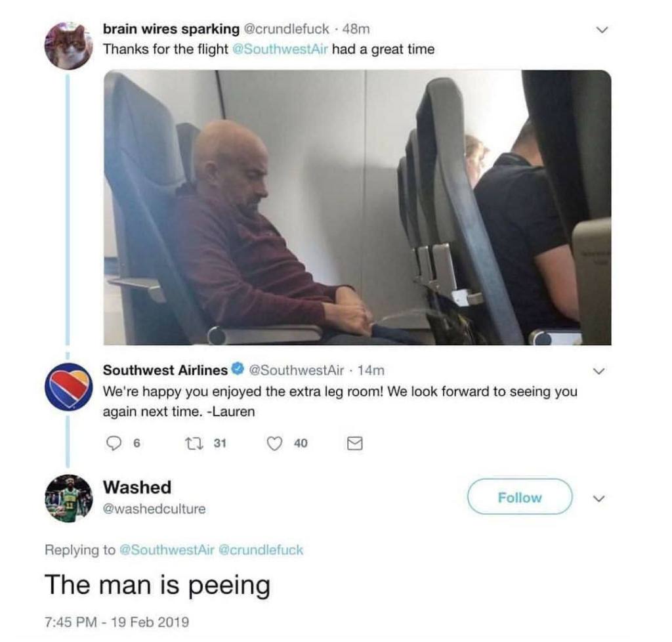Open the @SouthwestAir mention in the first tweet
The image size is (672, 642).
pos(280,49)
